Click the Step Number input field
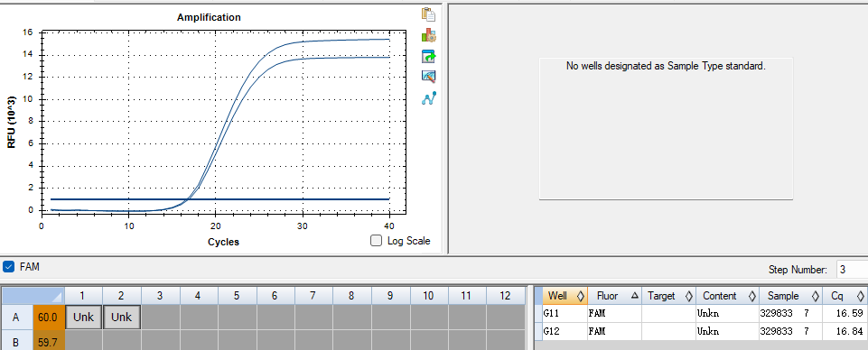 (x=852, y=270)
